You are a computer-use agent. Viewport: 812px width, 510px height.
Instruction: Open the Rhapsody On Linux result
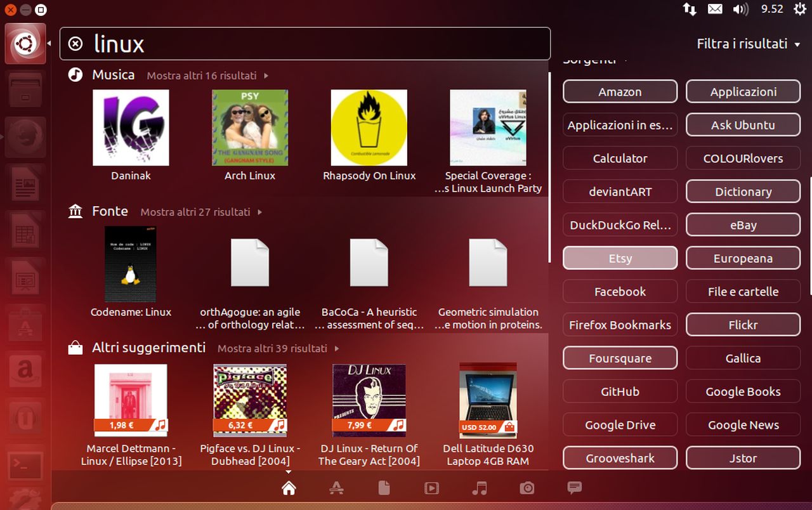369,135
